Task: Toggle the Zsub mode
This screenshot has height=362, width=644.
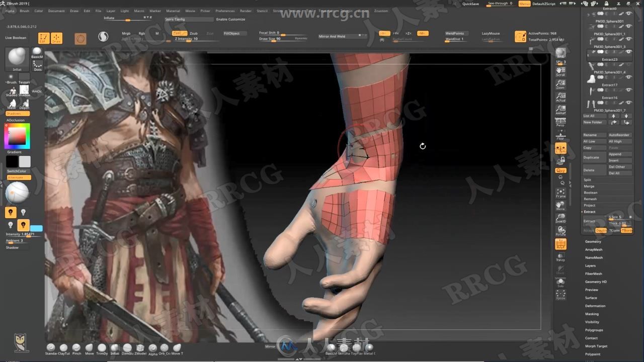Action: coord(194,33)
